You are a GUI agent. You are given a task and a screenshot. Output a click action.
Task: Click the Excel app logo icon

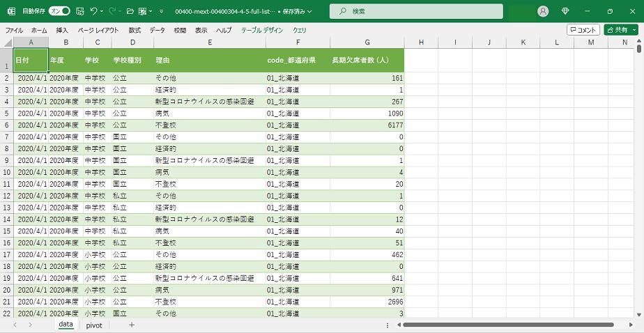click(11, 11)
